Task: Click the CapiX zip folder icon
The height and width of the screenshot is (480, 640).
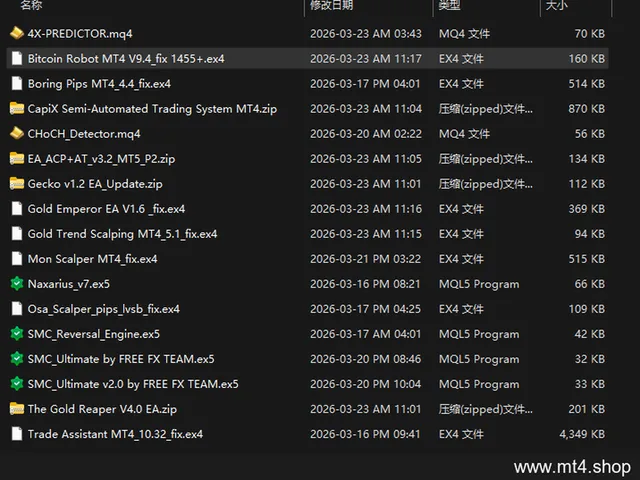Action: [x=17, y=109]
